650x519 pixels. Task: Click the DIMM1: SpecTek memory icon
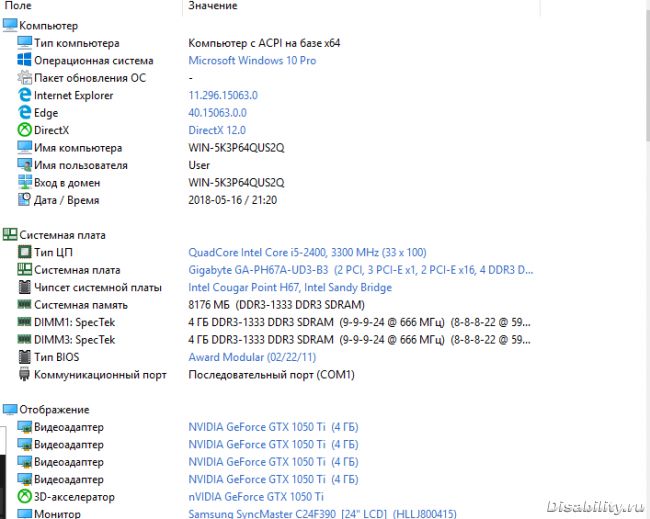coord(24,322)
